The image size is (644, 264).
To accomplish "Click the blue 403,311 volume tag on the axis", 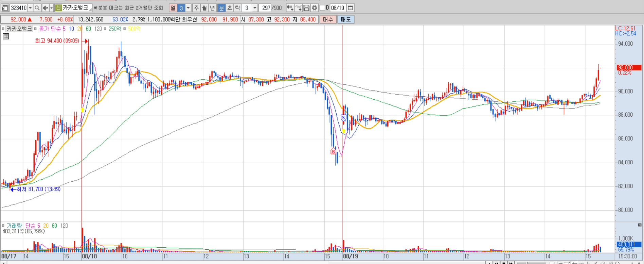I will click(629, 244).
